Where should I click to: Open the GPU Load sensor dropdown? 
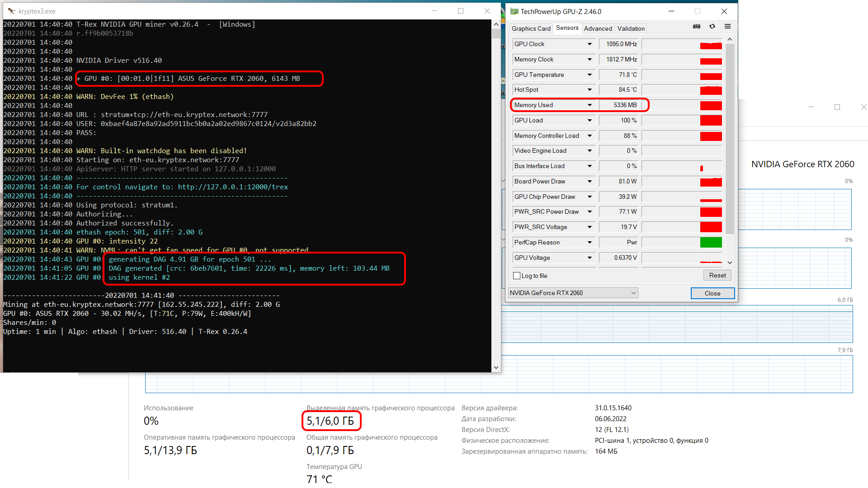pos(590,120)
